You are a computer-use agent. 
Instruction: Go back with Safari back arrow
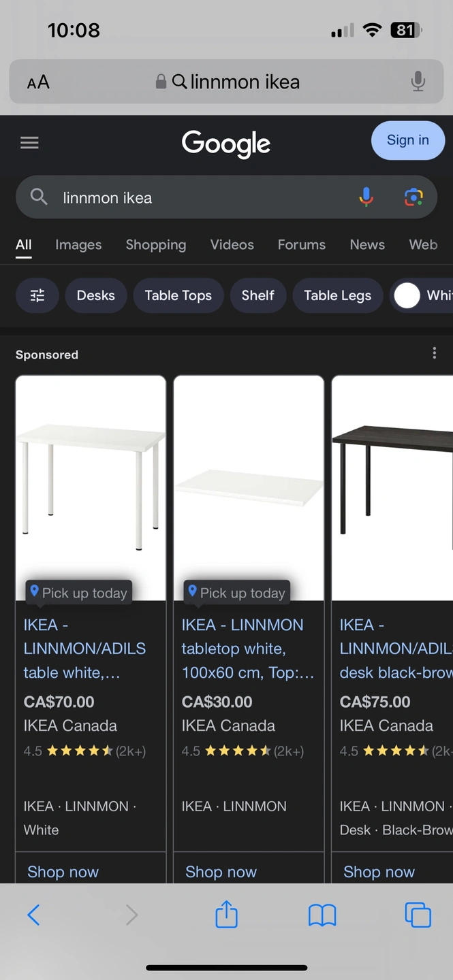coord(33,915)
